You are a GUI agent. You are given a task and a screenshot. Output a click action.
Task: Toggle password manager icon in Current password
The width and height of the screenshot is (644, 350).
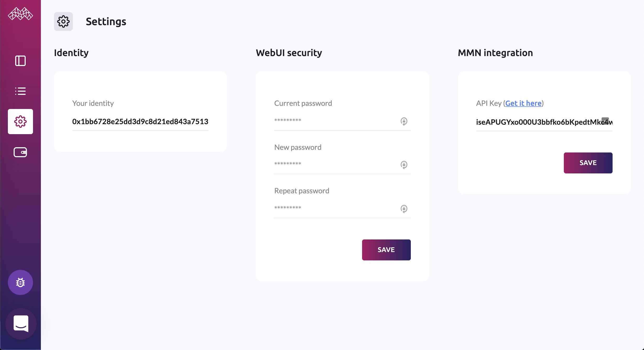pos(404,121)
